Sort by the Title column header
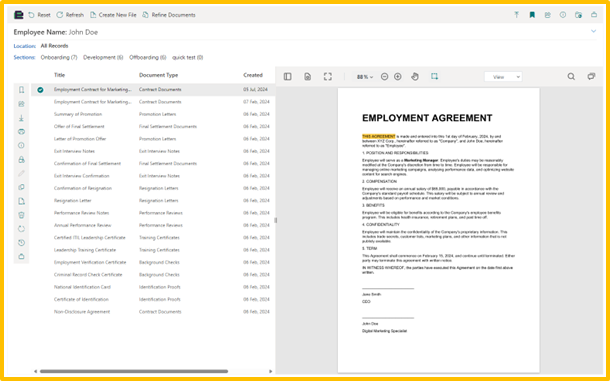This screenshot has width=610, height=381. tap(60, 75)
